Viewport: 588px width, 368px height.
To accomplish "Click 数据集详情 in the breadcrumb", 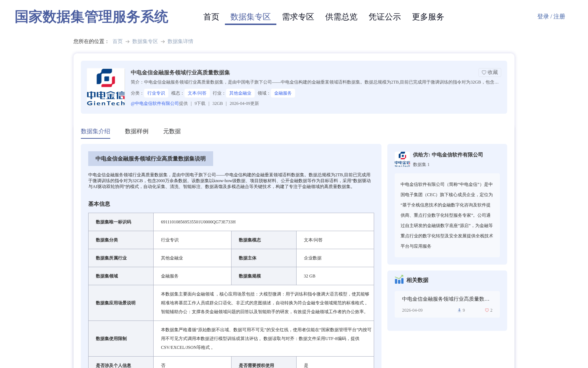I will click(180, 41).
